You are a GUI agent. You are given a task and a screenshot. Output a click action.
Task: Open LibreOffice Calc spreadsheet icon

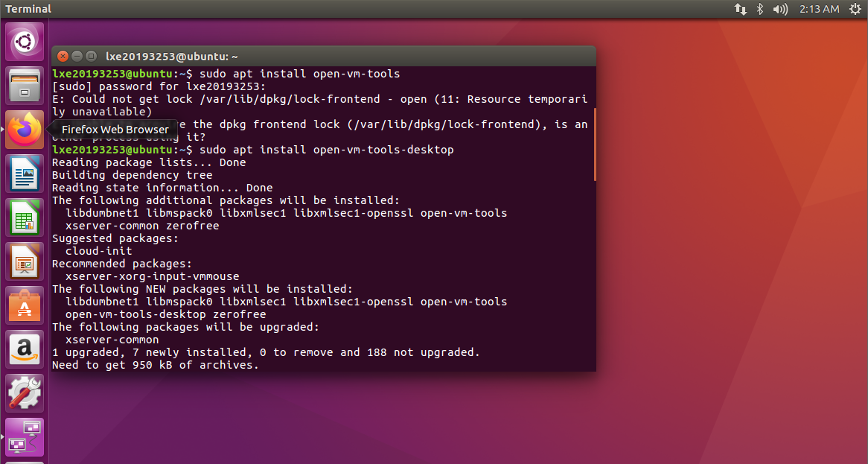click(x=25, y=217)
